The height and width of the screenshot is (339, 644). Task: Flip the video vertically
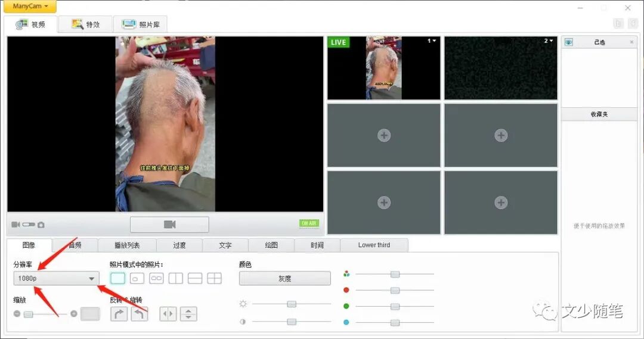tap(188, 314)
